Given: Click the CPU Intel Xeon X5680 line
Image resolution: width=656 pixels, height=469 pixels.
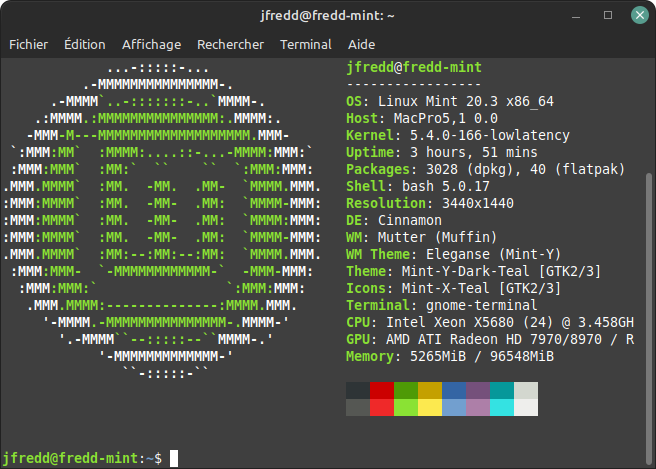Looking at the screenshot, I should [x=490, y=323].
